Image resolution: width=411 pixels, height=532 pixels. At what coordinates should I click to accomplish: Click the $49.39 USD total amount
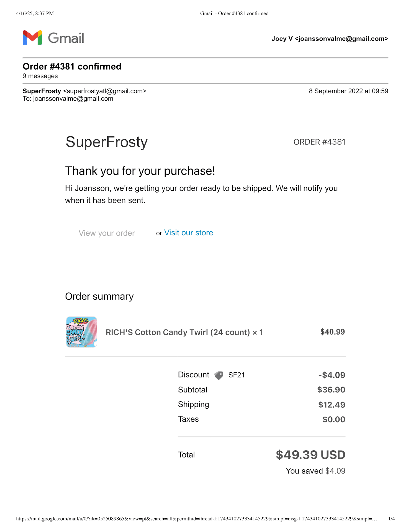[310, 455]
